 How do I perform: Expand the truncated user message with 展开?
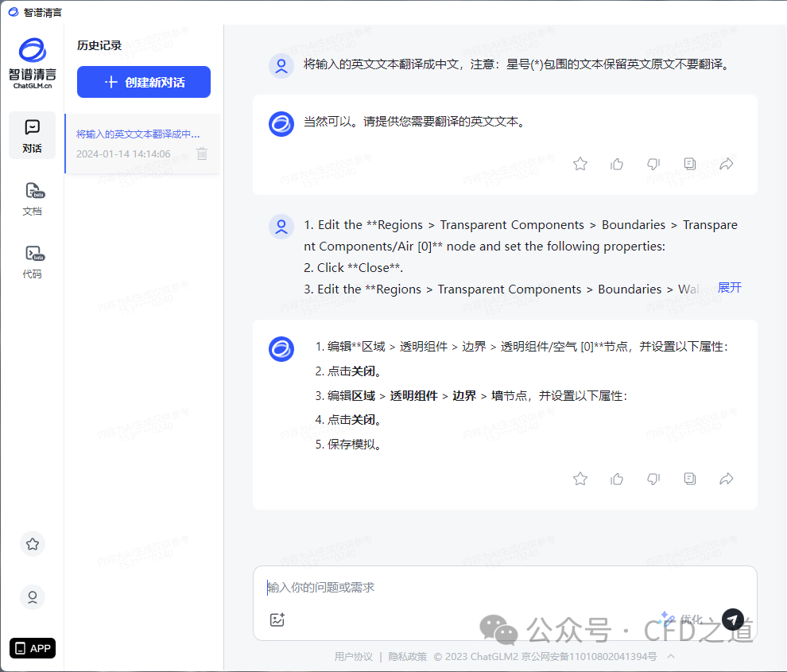pos(729,288)
